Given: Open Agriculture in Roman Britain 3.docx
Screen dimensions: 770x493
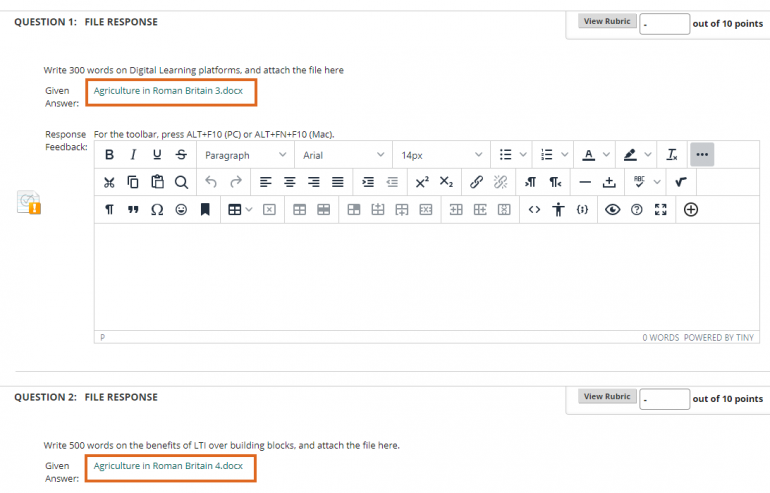Looking at the screenshot, I should coord(168,91).
